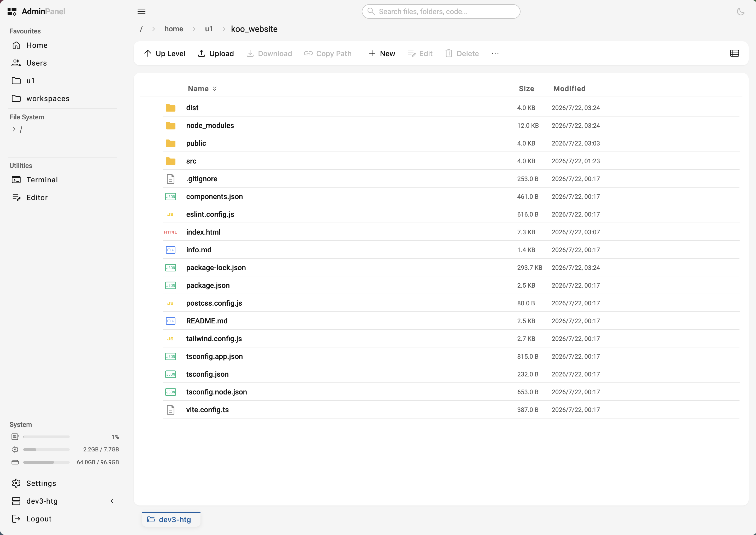Click tsconfig.app.json JSON icon

[170, 357]
